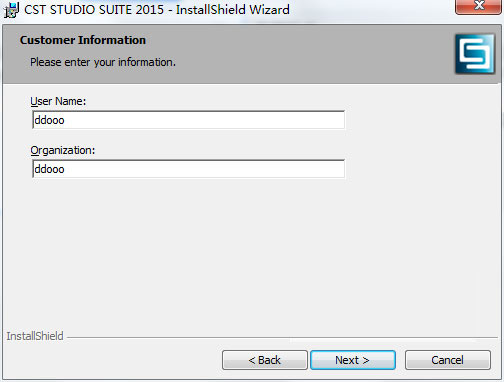Go back with the Back button
This screenshot has height=382, width=504.
[265, 360]
